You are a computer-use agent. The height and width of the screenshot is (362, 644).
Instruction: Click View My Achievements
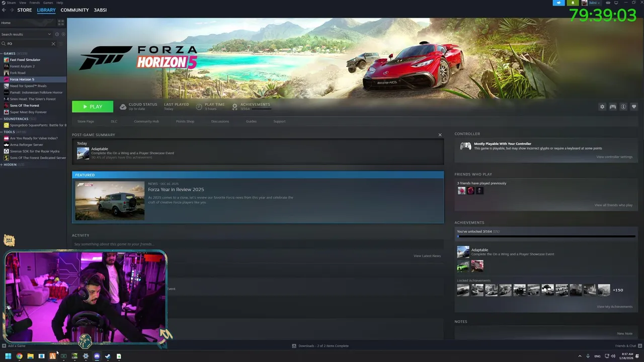coord(614,307)
